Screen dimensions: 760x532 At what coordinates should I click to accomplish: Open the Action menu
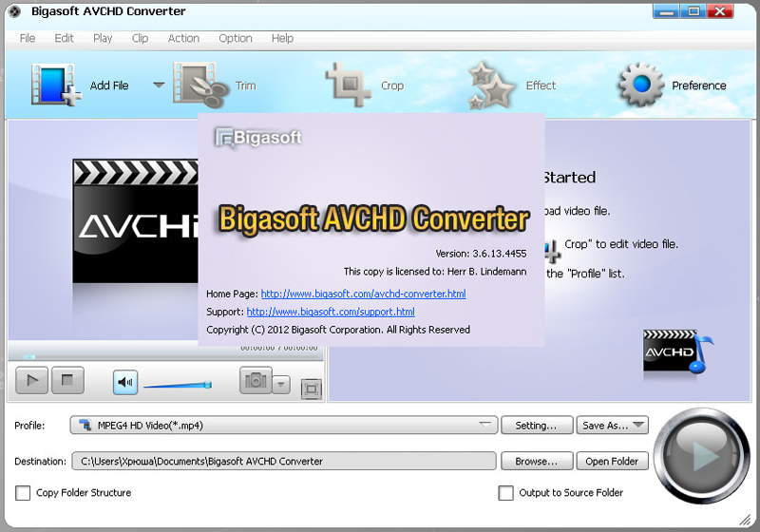pos(183,38)
